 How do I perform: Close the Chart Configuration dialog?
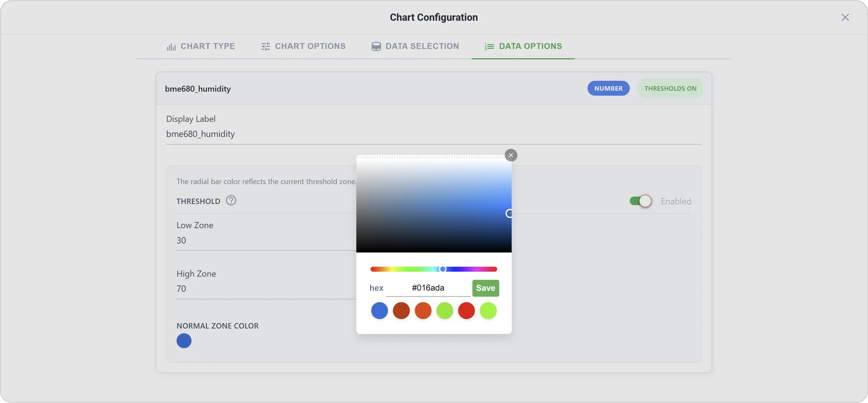[845, 17]
